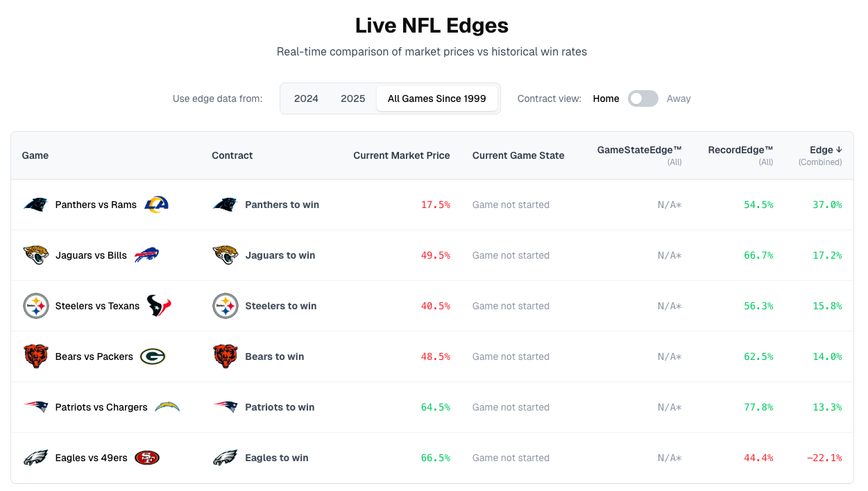The height and width of the screenshot is (491, 868).
Task: Select the Home contract view label
Action: tap(606, 98)
